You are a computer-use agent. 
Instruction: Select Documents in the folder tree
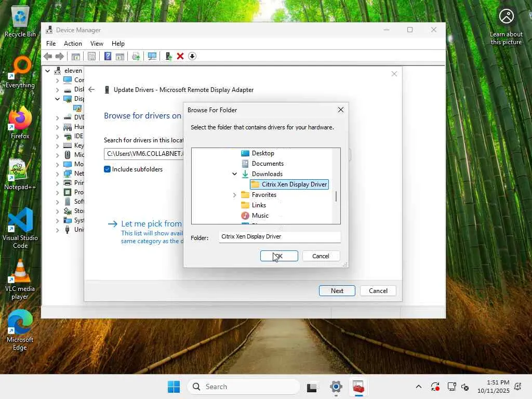(268, 164)
